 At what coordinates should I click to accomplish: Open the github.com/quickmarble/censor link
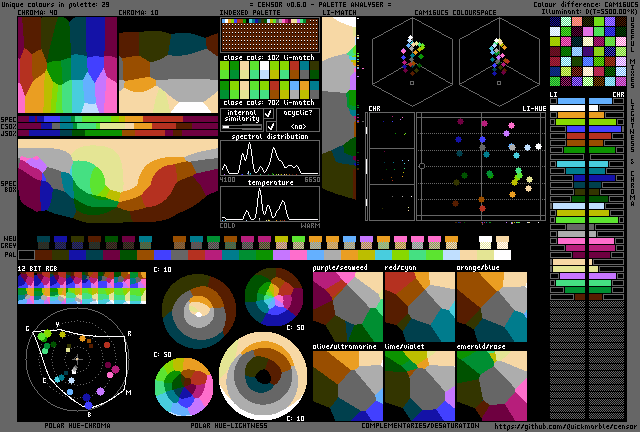[x=564, y=425]
